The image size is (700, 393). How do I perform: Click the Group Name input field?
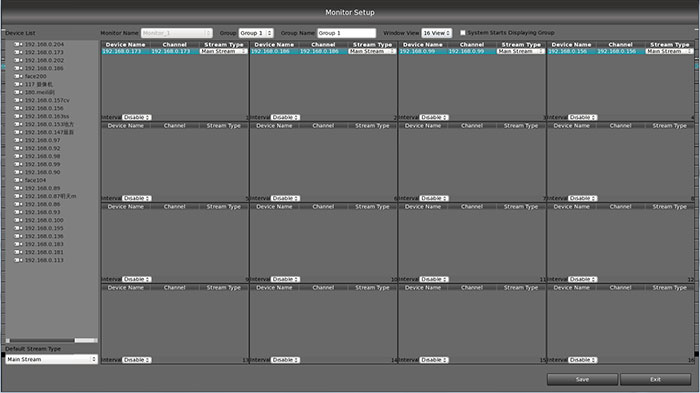[x=346, y=33]
